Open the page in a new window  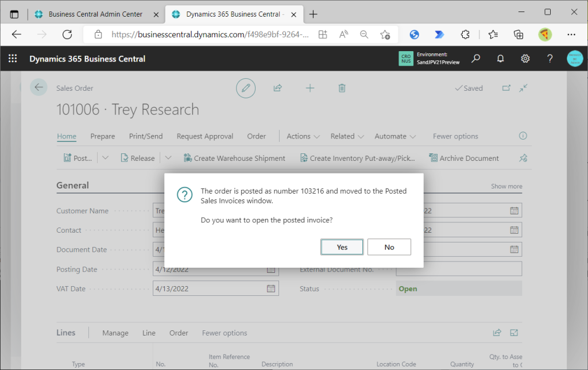pos(506,88)
